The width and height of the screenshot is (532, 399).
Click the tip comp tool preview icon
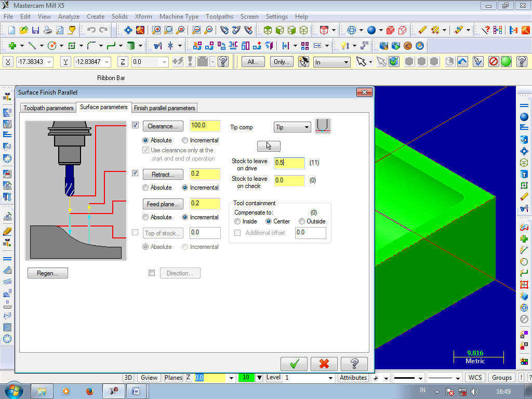(x=323, y=126)
